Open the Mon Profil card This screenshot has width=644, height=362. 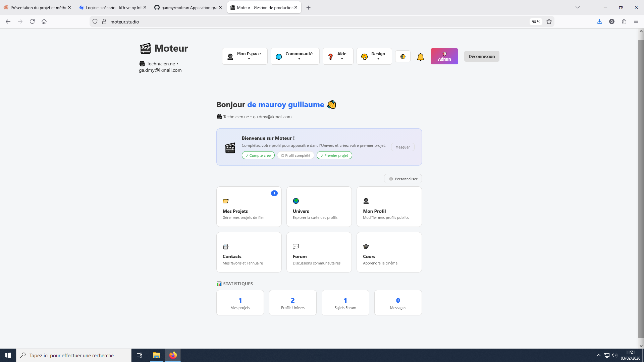click(389, 207)
